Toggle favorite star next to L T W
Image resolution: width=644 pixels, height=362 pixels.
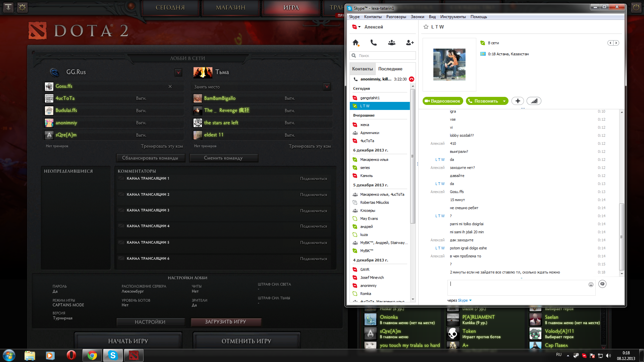point(426,27)
